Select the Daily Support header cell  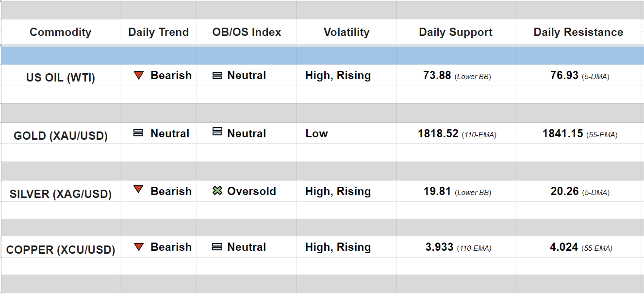[455, 33]
